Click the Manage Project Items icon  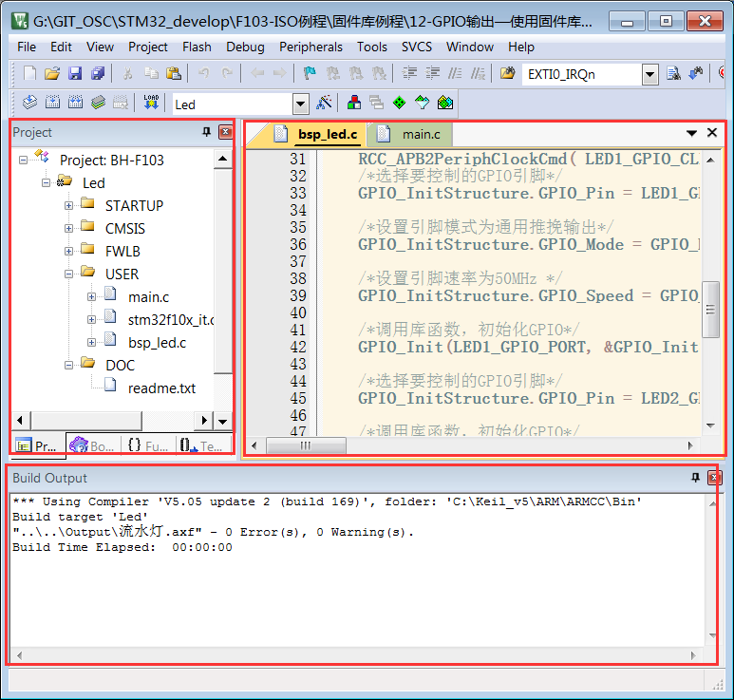click(353, 103)
